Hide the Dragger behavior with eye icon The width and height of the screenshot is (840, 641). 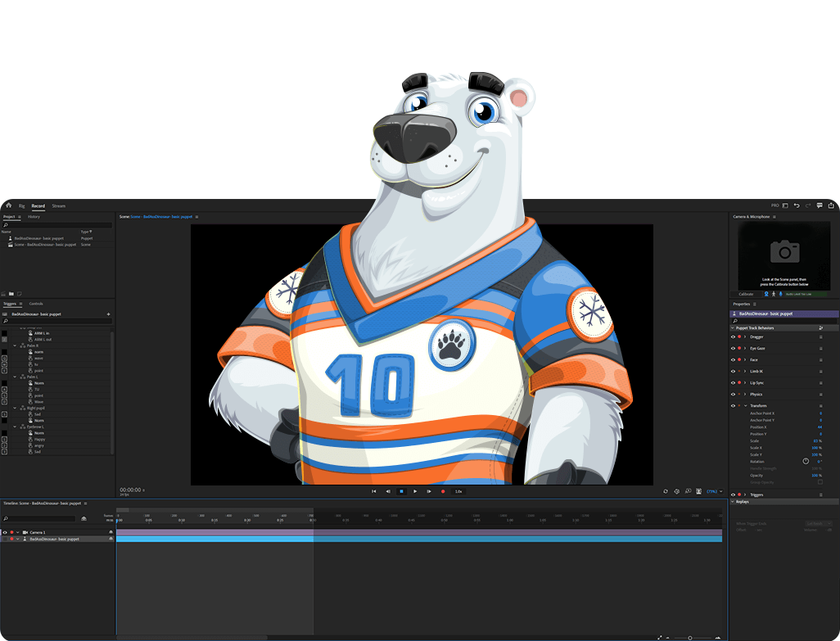[x=733, y=336]
